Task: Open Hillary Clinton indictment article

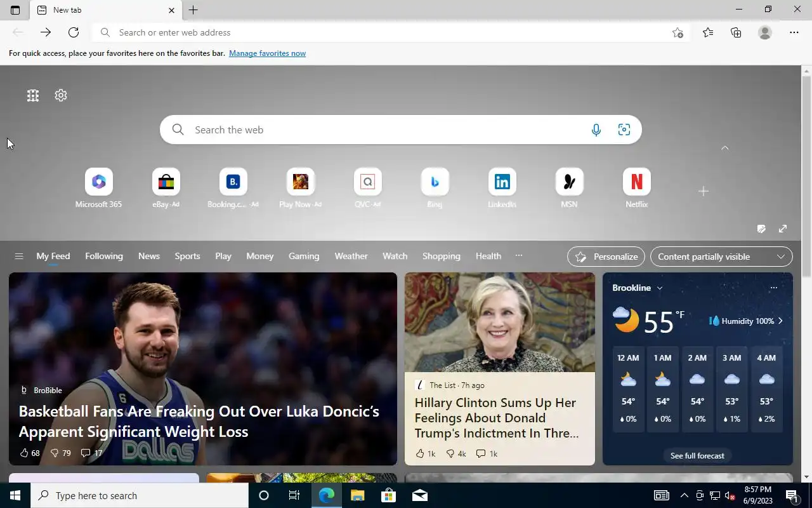Action: pos(497,418)
